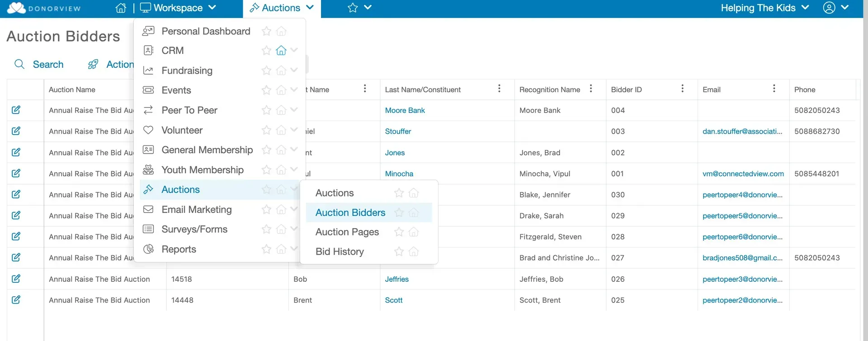Image resolution: width=868 pixels, height=341 pixels.
Task: Expand the Peer To Peer submenu chevron
Action: click(x=294, y=110)
